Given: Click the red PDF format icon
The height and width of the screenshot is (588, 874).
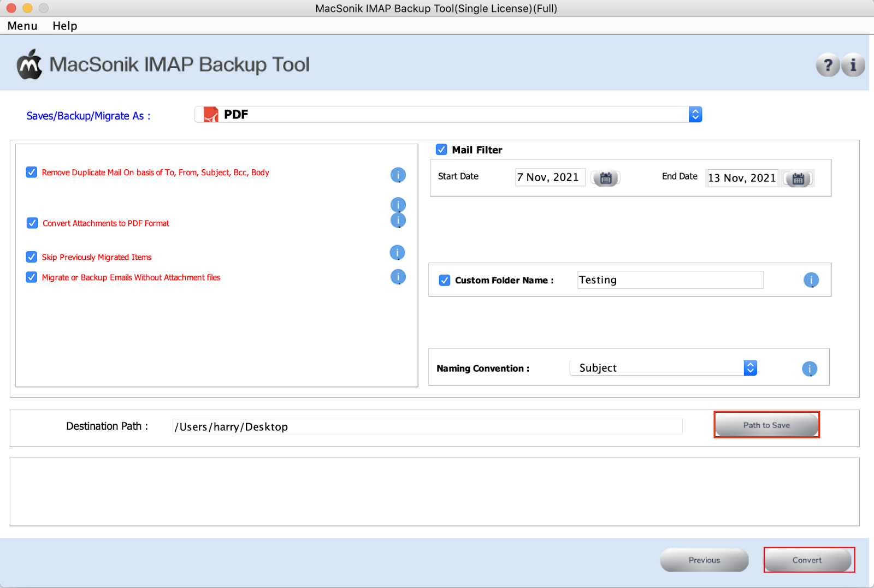Looking at the screenshot, I should [x=211, y=115].
